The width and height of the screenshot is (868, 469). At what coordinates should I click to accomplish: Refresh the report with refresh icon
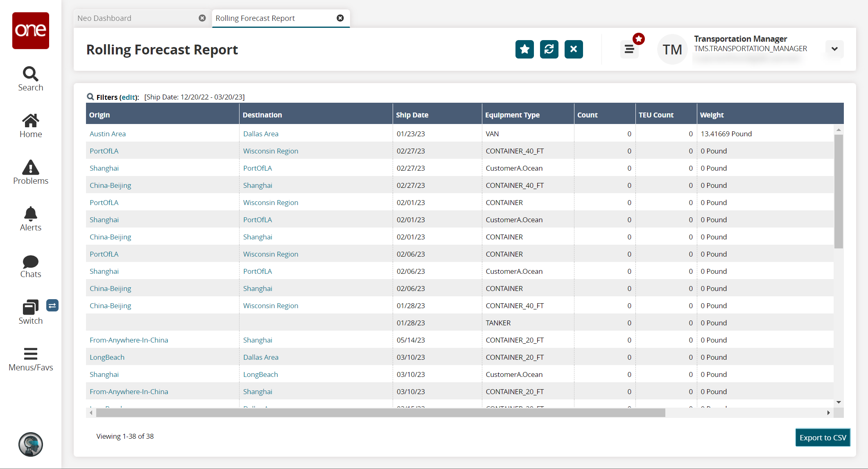549,50
